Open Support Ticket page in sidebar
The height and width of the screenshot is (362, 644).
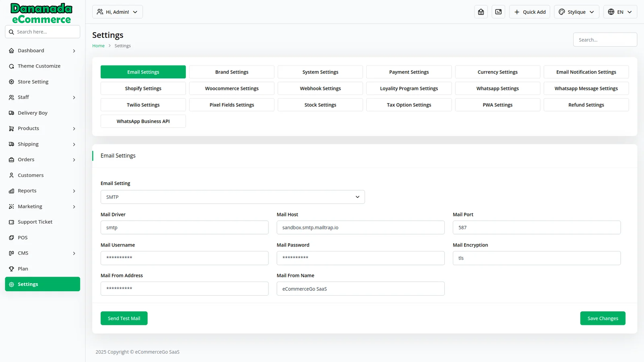pos(35,222)
